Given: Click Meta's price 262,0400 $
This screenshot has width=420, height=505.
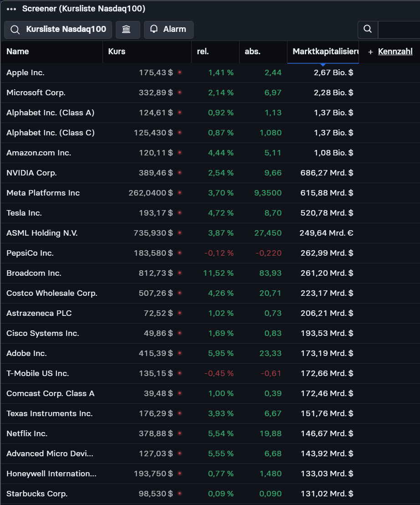Looking at the screenshot, I should click(151, 193).
